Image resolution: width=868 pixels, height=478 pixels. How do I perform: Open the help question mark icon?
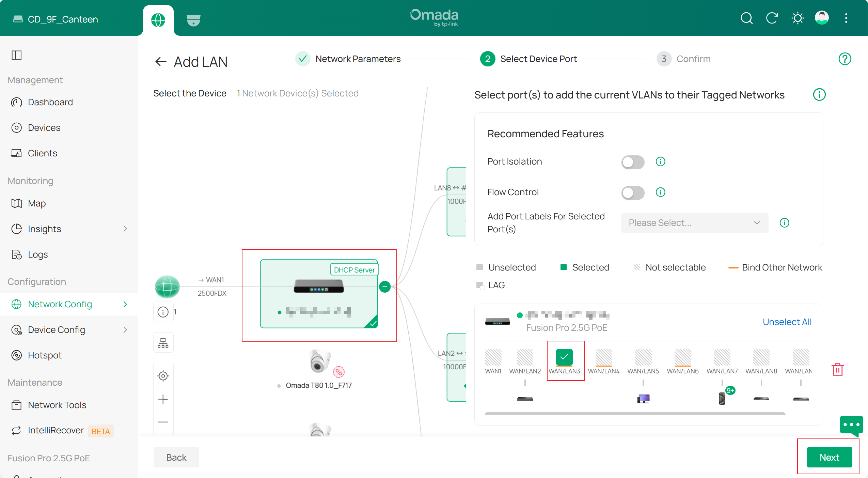(x=845, y=59)
